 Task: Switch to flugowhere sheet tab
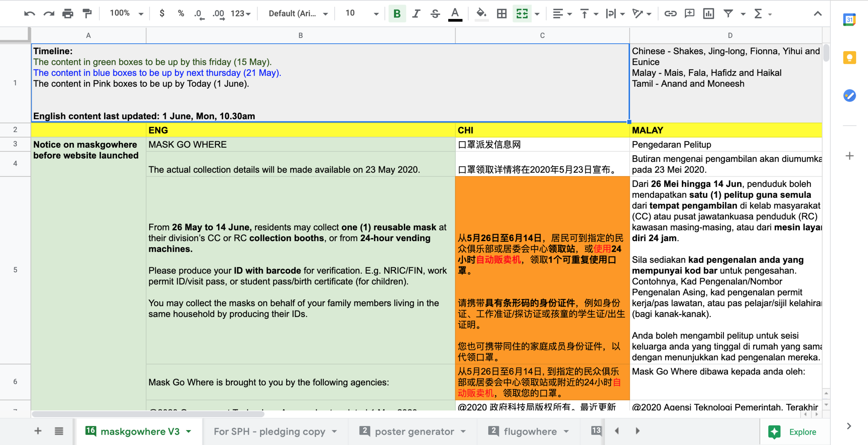coord(529,431)
